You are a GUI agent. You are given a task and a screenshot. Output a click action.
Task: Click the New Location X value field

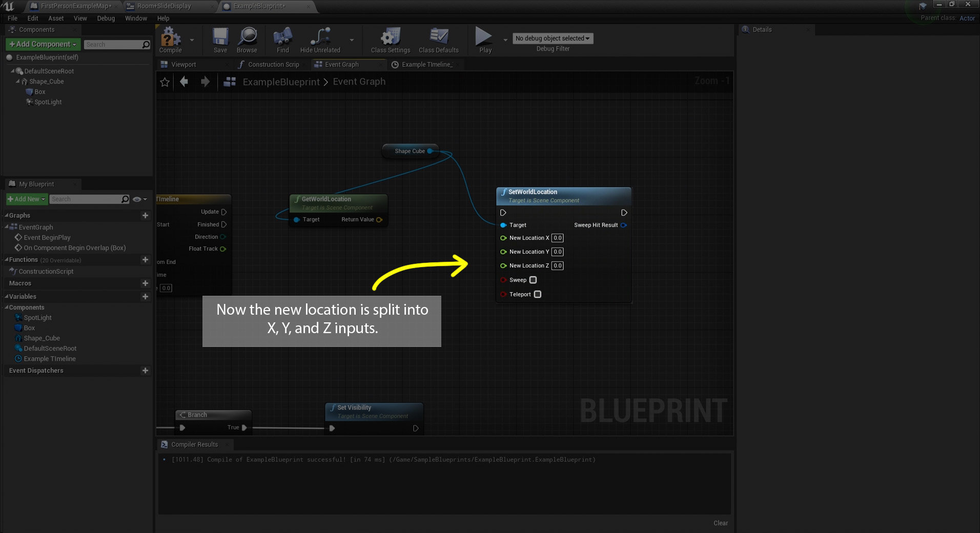(558, 238)
